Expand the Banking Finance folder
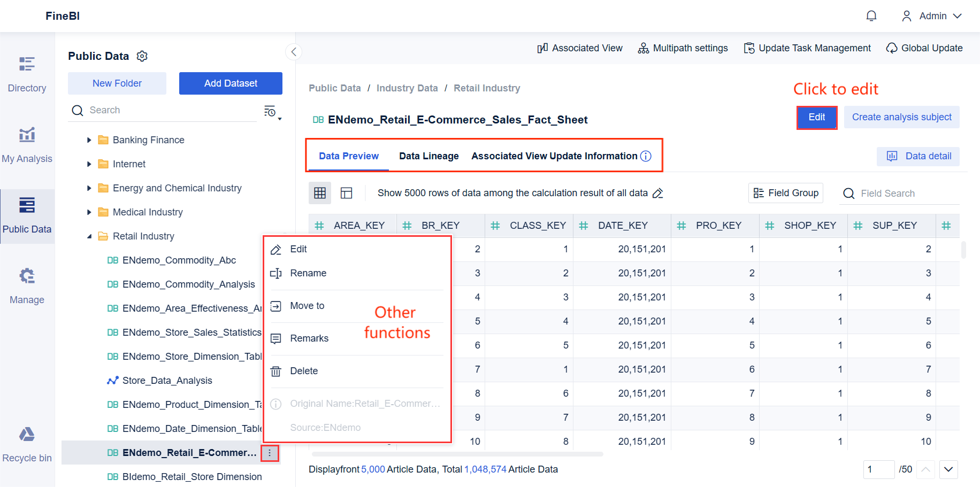Image resolution: width=980 pixels, height=487 pixels. point(89,140)
